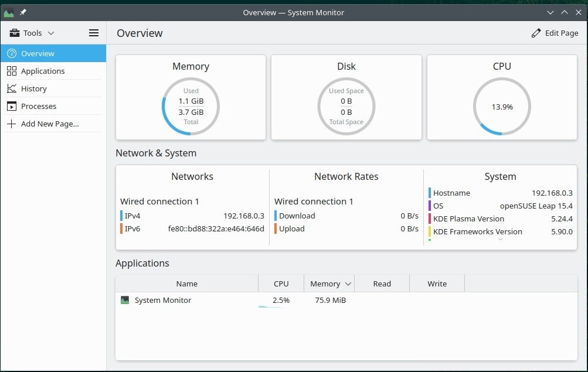Switch to the History page

[x=53, y=88]
